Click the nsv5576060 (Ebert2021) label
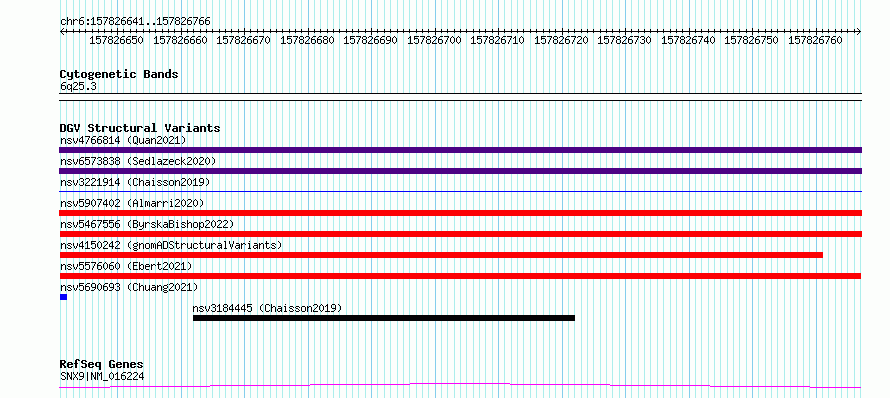890x398 pixels. (x=126, y=266)
